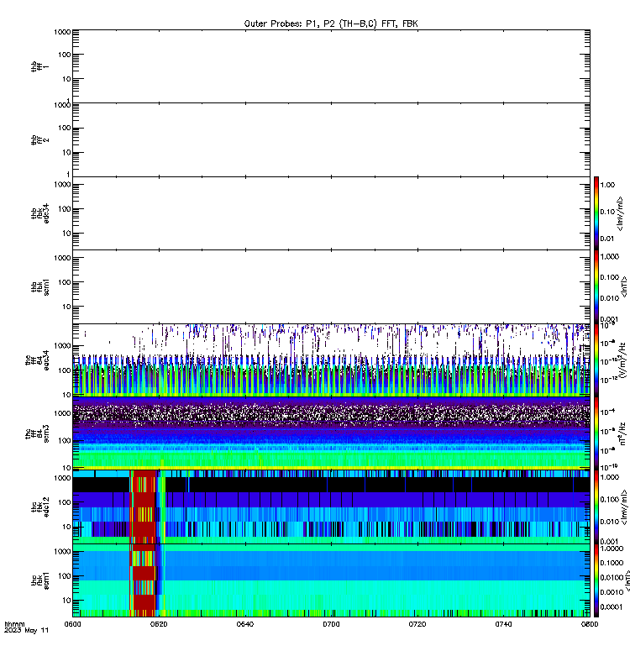Viewport: 630px width, 672px height.
Task: Click the empty thb fff 1 plot panel
Action: (331, 66)
